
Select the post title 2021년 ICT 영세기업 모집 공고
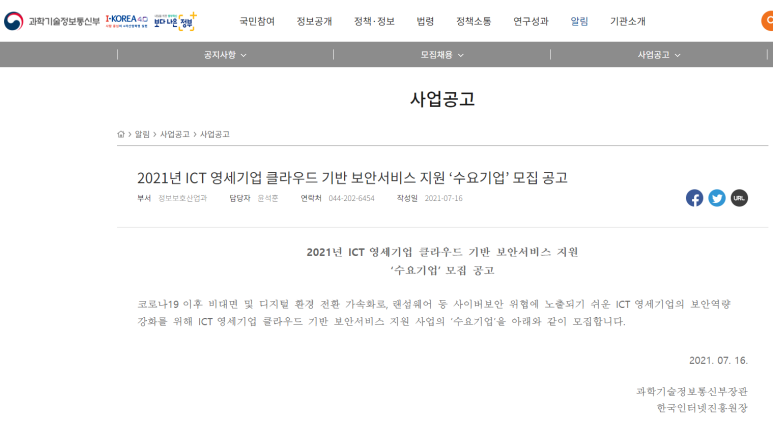pos(352,178)
